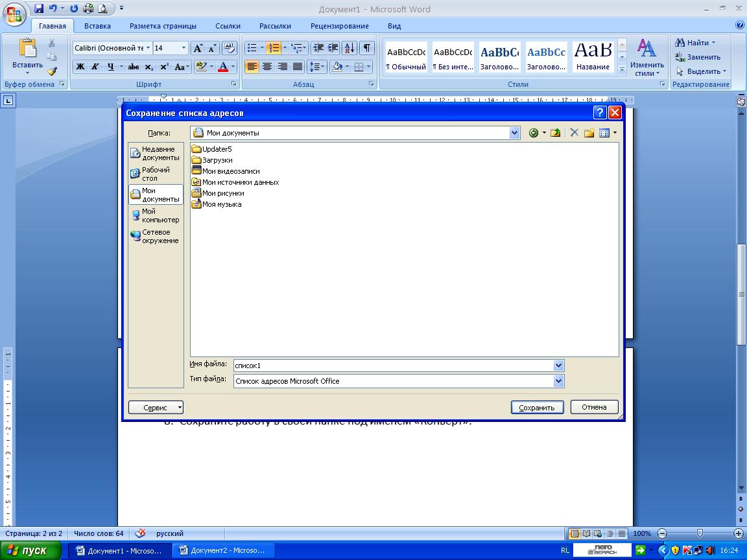Click the up one level folder icon
This screenshot has width=747, height=560.
pos(555,133)
